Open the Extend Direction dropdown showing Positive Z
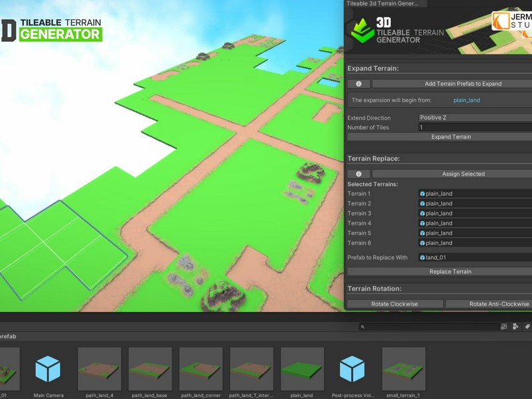532x399 pixels. (475, 118)
